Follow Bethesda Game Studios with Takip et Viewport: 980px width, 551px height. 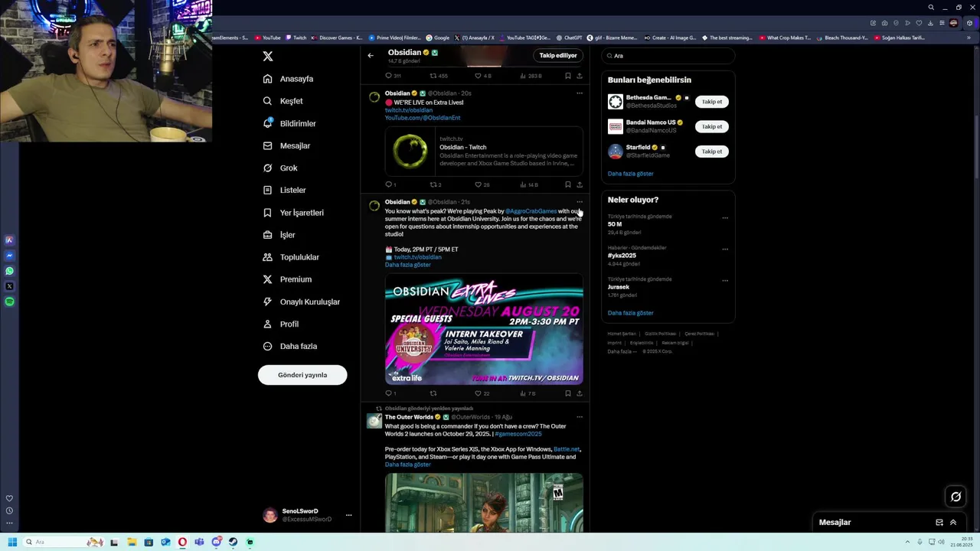[712, 102]
